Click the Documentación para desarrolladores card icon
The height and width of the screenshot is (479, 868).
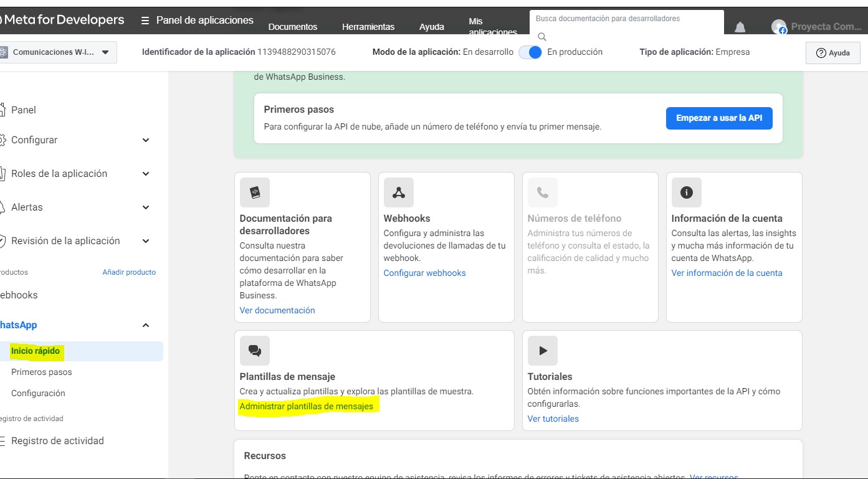click(255, 192)
